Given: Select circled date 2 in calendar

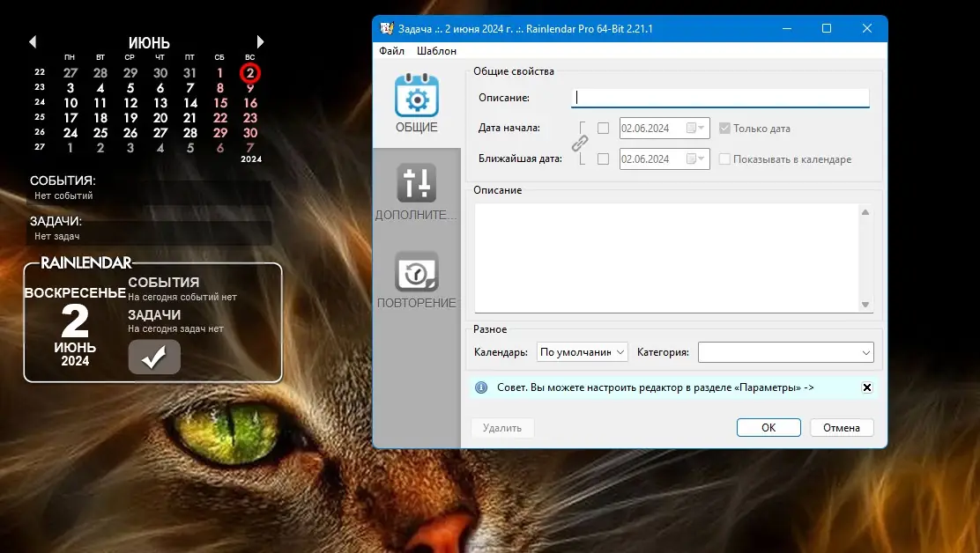Looking at the screenshot, I should [250, 73].
